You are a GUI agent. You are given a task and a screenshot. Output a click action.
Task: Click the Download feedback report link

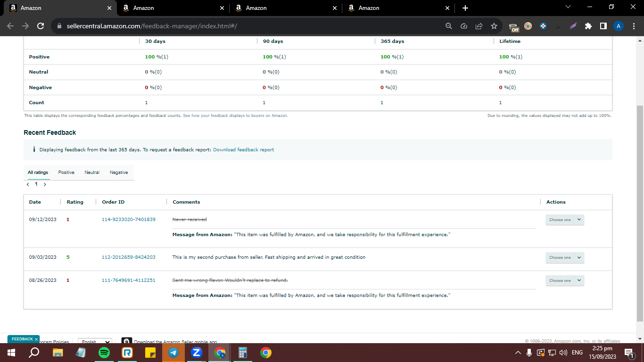tap(243, 149)
